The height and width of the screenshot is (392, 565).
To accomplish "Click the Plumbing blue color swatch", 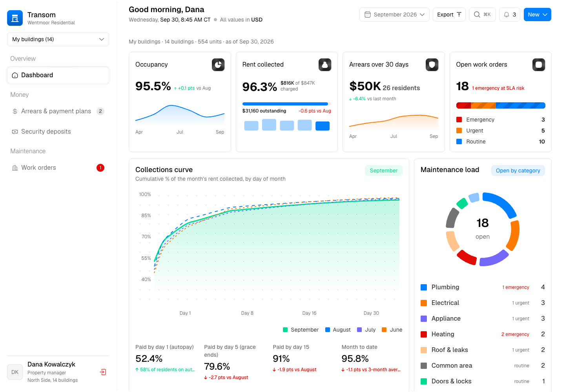I will click(x=424, y=287).
